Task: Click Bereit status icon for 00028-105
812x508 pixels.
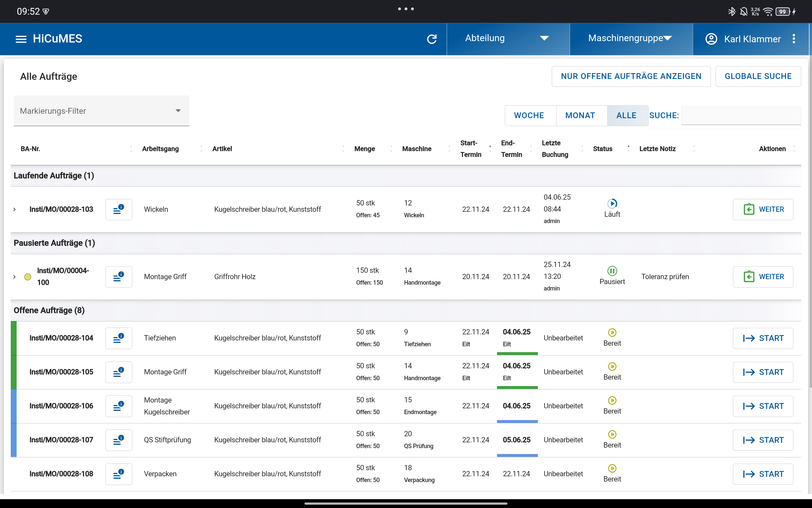Action: point(612,366)
